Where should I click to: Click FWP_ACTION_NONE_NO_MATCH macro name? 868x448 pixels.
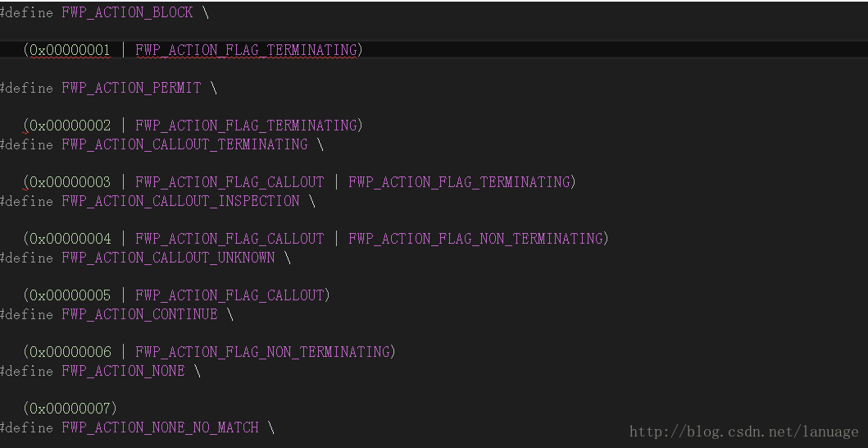point(160,427)
